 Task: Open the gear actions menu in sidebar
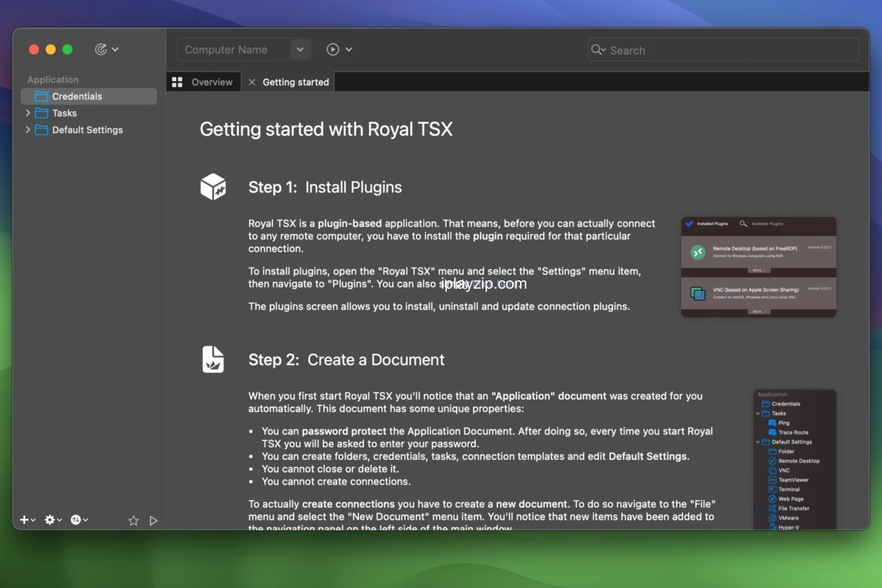click(x=53, y=520)
